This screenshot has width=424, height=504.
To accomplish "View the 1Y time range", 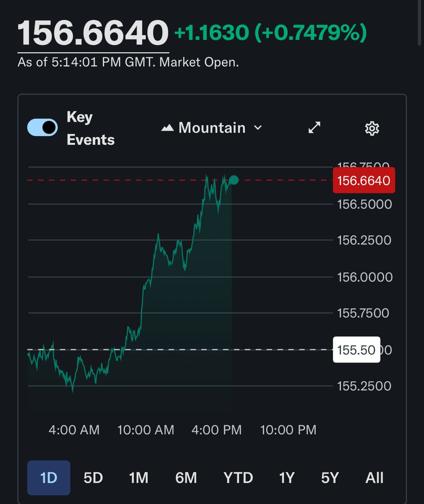I will click(x=287, y=478).
